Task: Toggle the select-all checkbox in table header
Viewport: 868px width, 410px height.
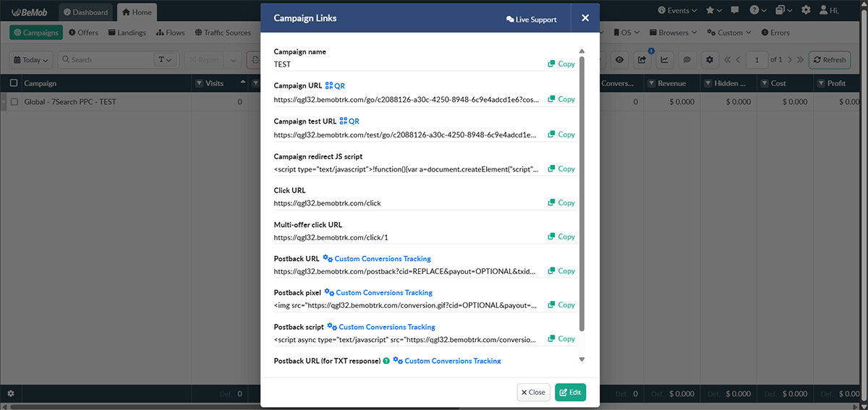Action: (14, 83)
